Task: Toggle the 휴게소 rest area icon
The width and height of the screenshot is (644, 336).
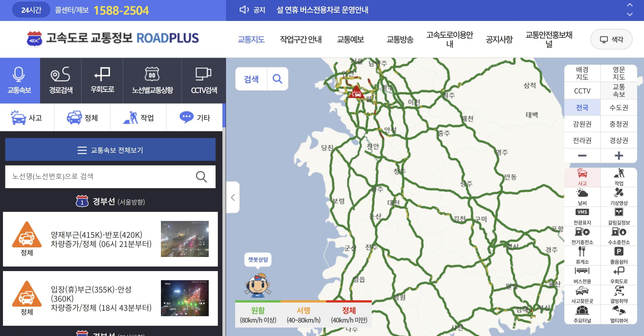Action: tap(582, 255)
